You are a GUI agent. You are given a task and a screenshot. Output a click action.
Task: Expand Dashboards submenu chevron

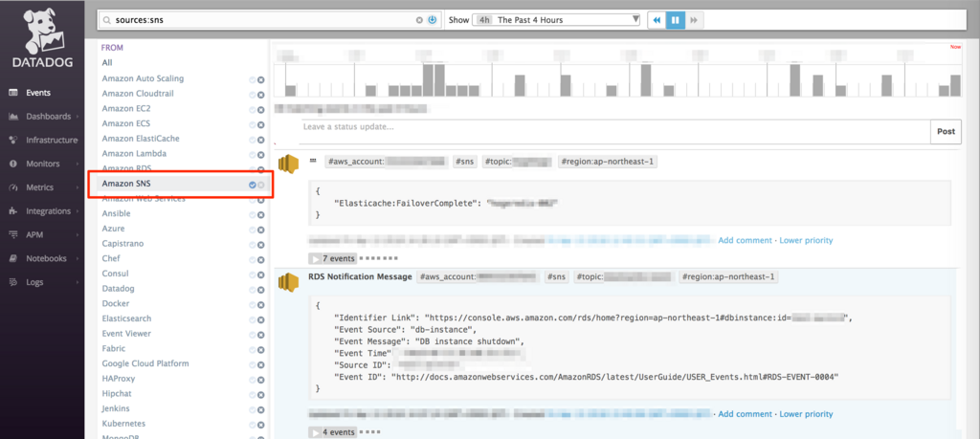[78, 117]
